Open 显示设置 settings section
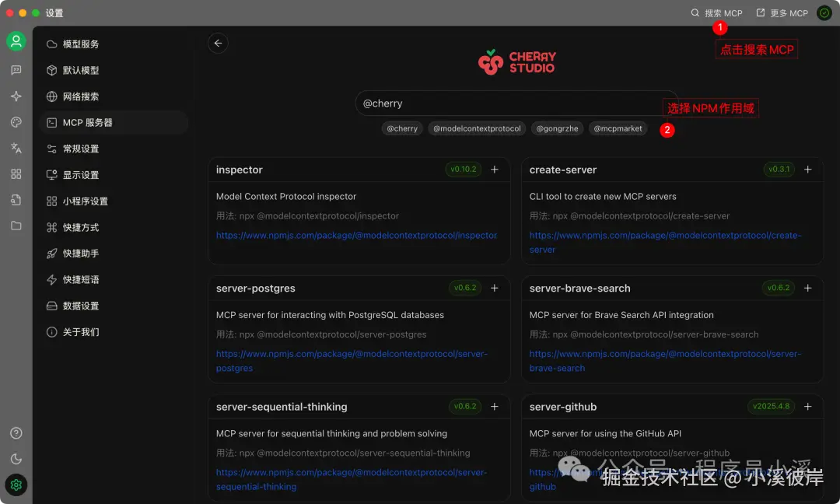The height and width of the screenshot is (504, 840). (114, 175)
